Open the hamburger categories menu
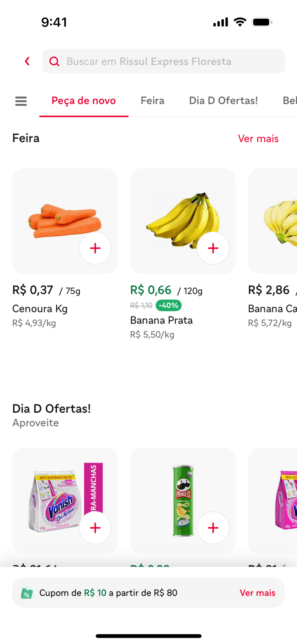This screenshot has height=644, width=297. click(x=21, y=101)
